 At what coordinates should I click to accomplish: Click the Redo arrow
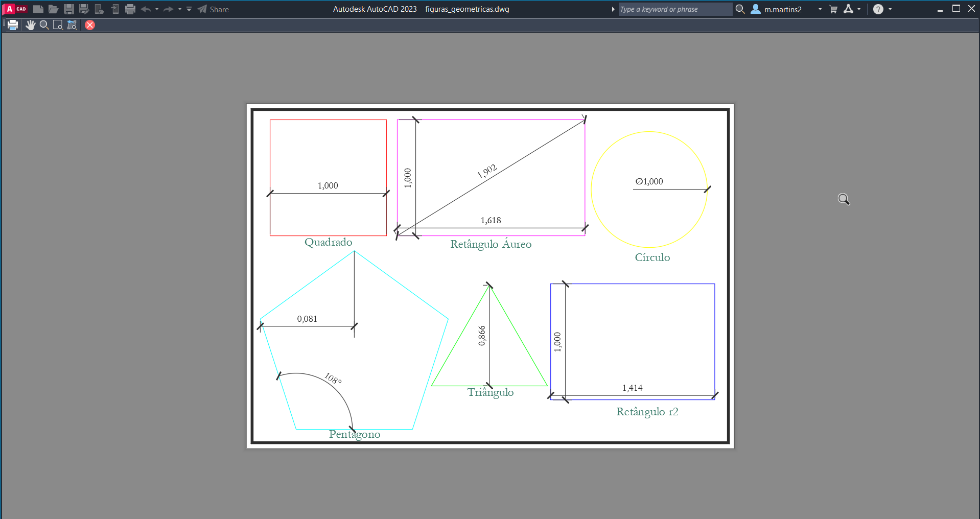coord(168,9)
